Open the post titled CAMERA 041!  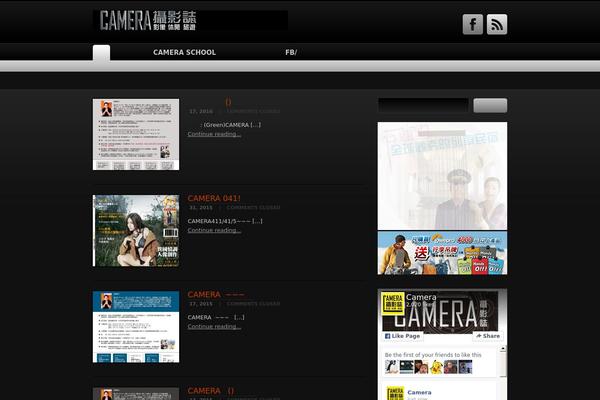(214, 198)
